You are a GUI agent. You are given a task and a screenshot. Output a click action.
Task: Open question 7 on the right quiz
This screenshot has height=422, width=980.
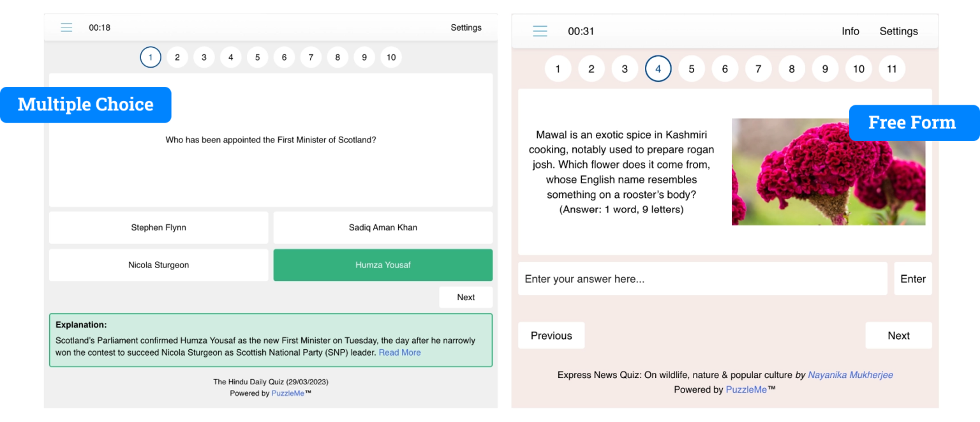(758, 68)
